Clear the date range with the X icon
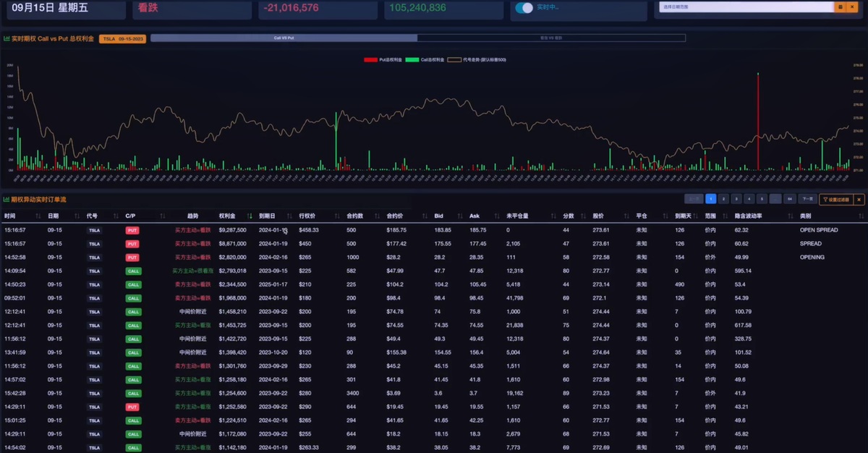This screenshot has width=868, height=453. 851,7
